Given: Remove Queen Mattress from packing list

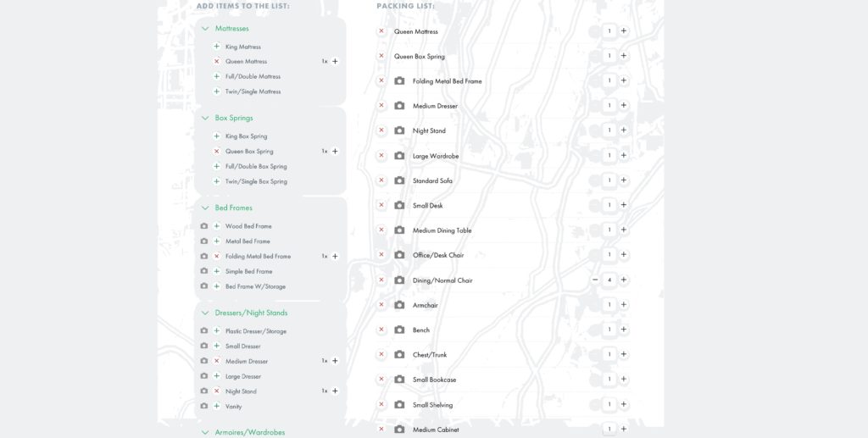Looking at the screenshot, I should coord(381,31).
